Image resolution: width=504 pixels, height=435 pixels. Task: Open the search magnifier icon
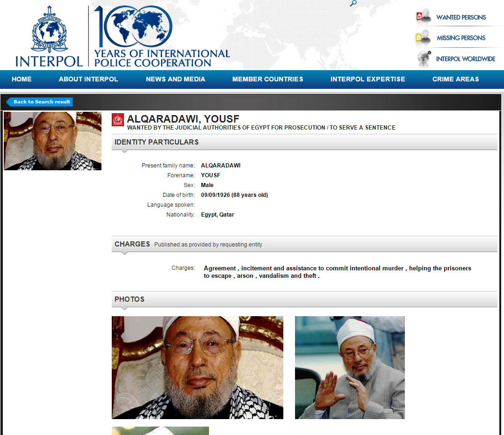tap(353, 4)
